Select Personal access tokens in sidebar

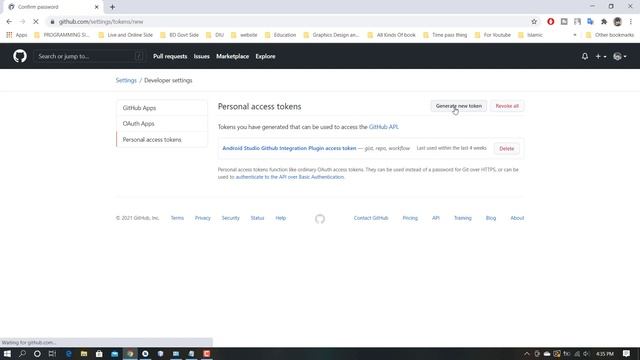tap(162, 140)
